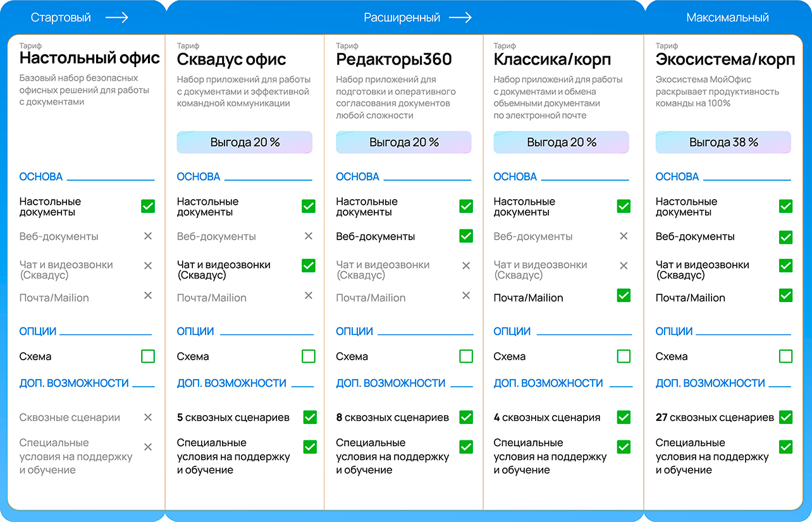Click 4 сквозных сценария checkmark
The image size is (812, 522).
pos(624,417)
